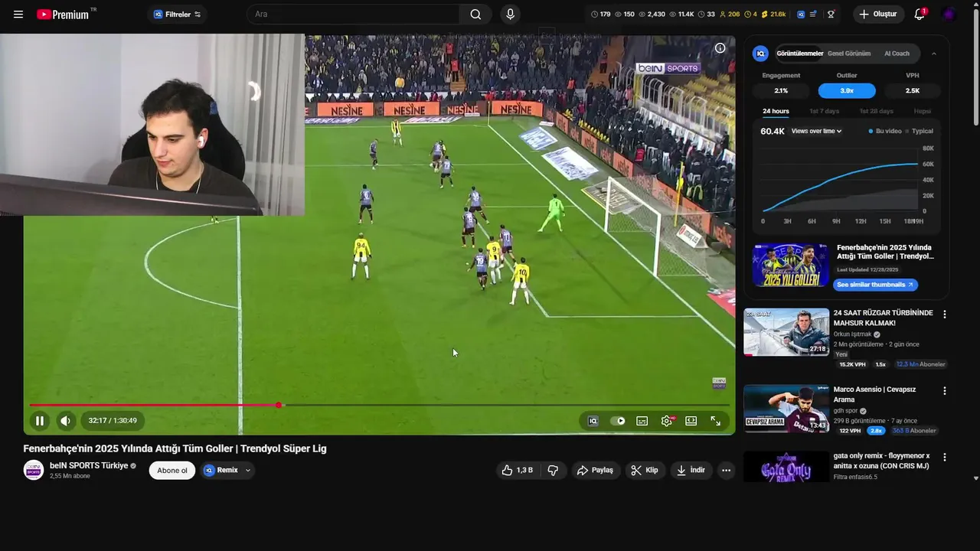Select the Outlier 3.9x metric
The width and height of the screenshot is (980, 551).
click(847, 90)
